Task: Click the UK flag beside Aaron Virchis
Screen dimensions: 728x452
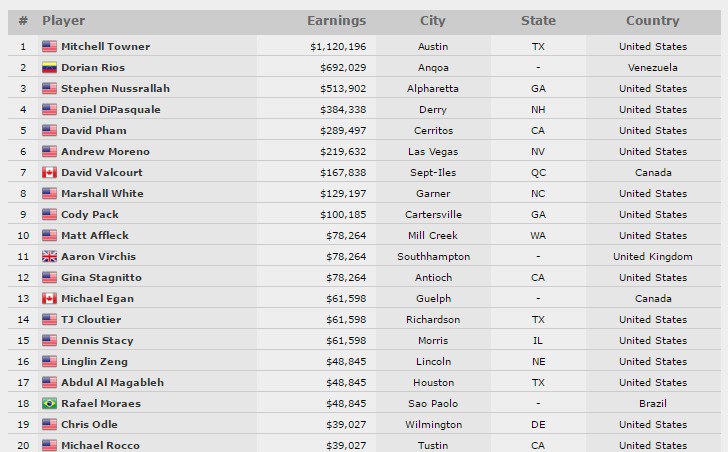Action: [49, 256]
